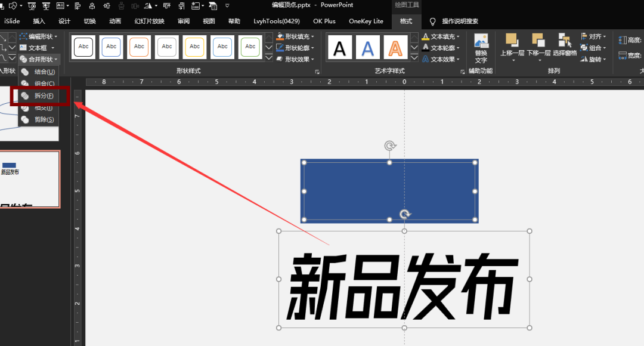Click the blue rectangle shape on slide
644x346 pixels.
[389, 191]
